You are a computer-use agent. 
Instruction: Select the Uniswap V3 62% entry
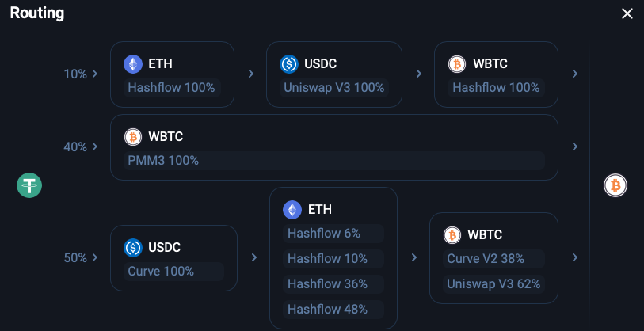(494, 284)
